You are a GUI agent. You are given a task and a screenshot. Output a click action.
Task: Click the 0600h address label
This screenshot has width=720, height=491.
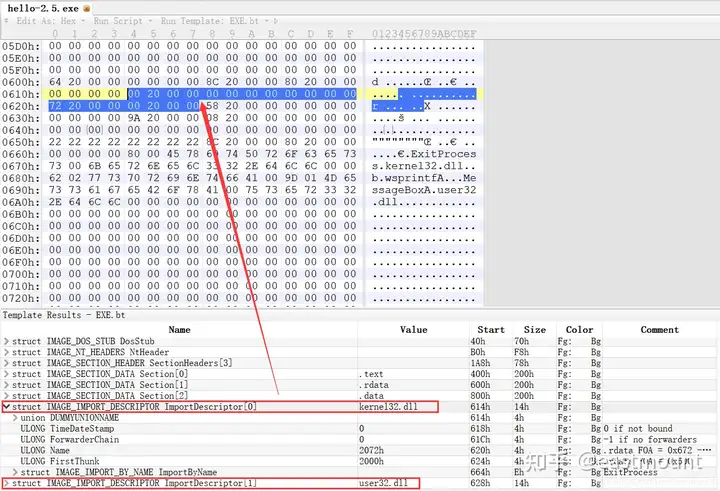coord(21,82)
